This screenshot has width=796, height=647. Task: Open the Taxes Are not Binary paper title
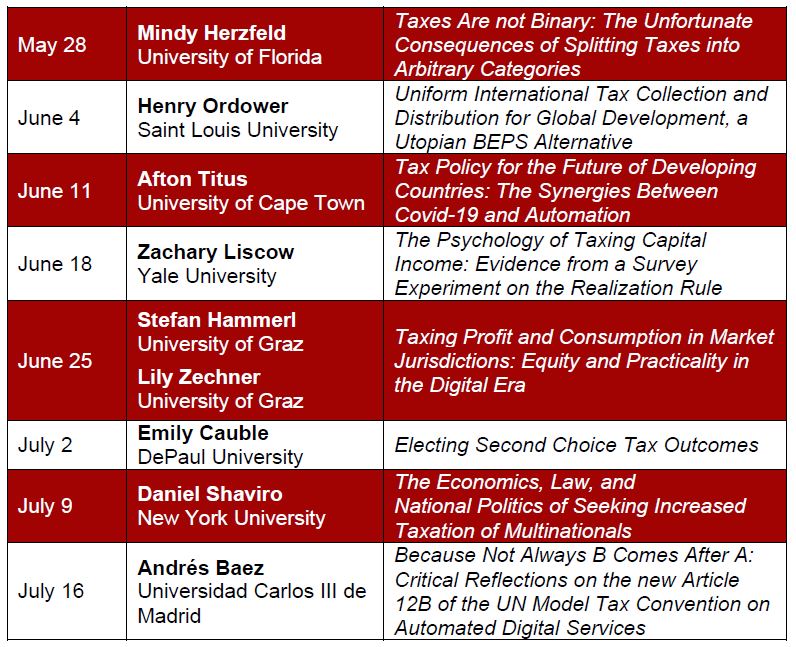[x=574, y=45]
